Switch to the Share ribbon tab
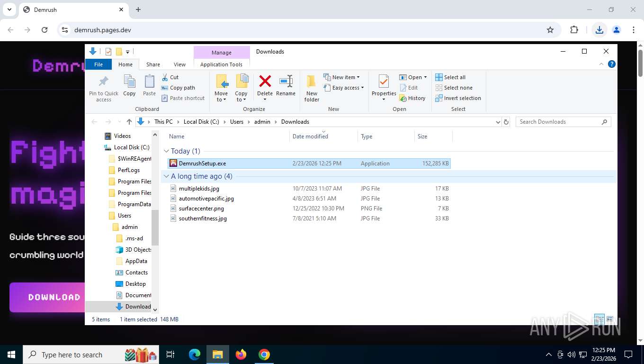Image resolution: width=644 pixels, height=364 pixels. pos(153,64)
